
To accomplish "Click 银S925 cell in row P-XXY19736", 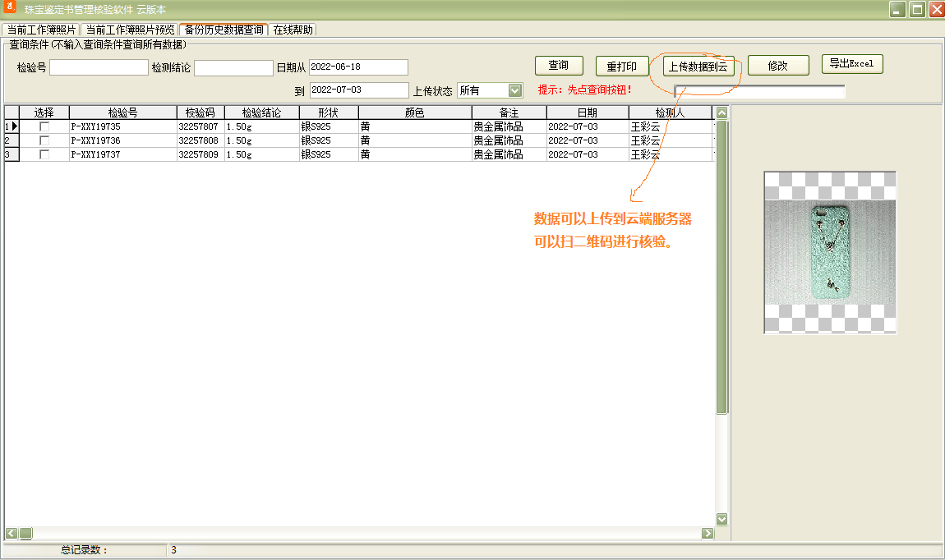I will point(329,140).
